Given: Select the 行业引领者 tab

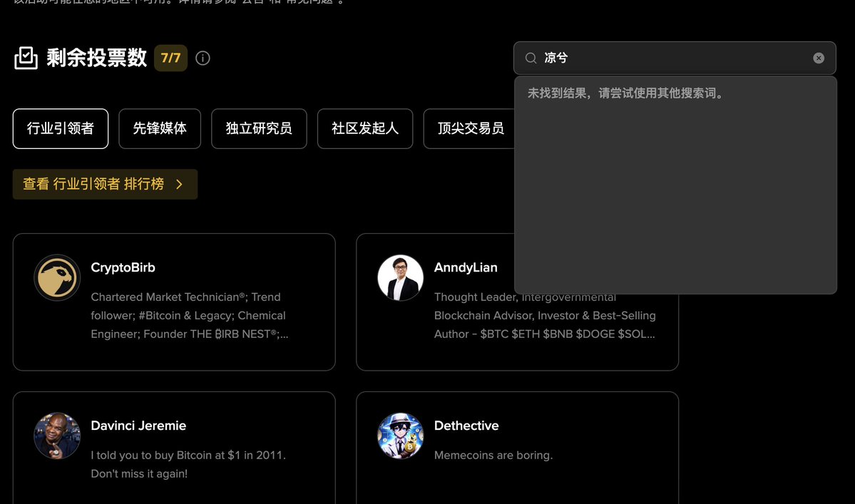Looking at the screenshot, I should (61, 128).
